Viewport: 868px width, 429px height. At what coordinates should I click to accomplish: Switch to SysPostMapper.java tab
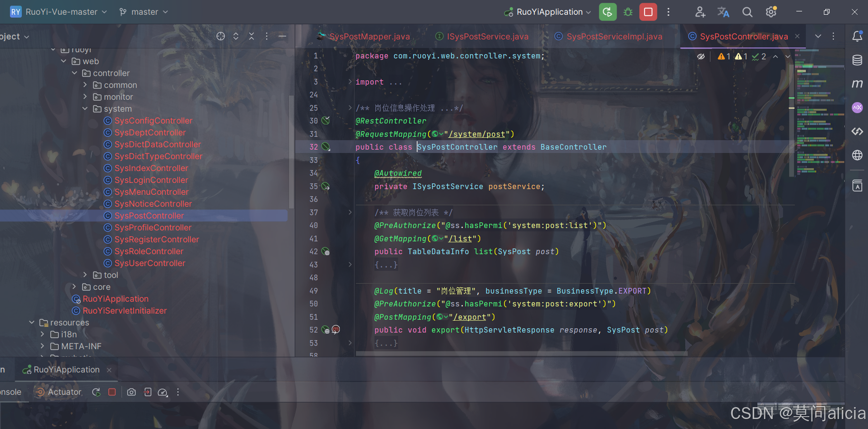(364, 36)
